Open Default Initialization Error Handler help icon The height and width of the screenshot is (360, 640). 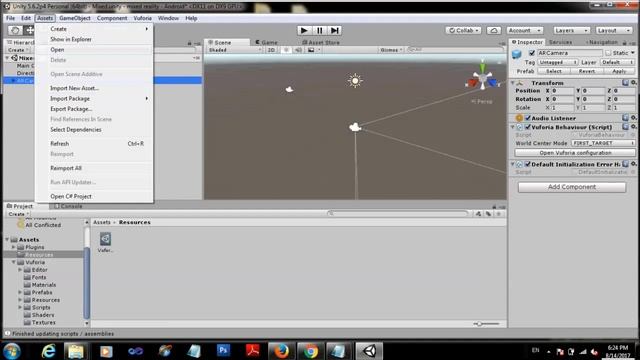(625, 164)
